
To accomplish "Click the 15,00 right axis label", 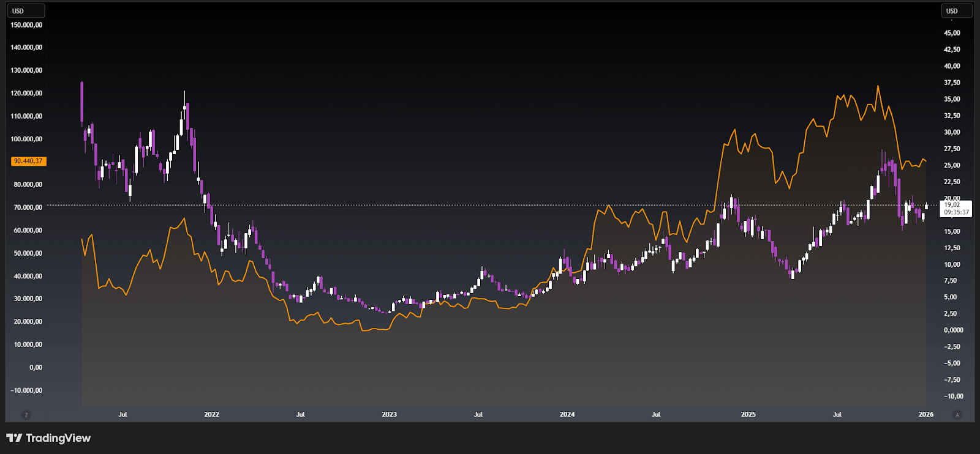I will coord(952,231).
